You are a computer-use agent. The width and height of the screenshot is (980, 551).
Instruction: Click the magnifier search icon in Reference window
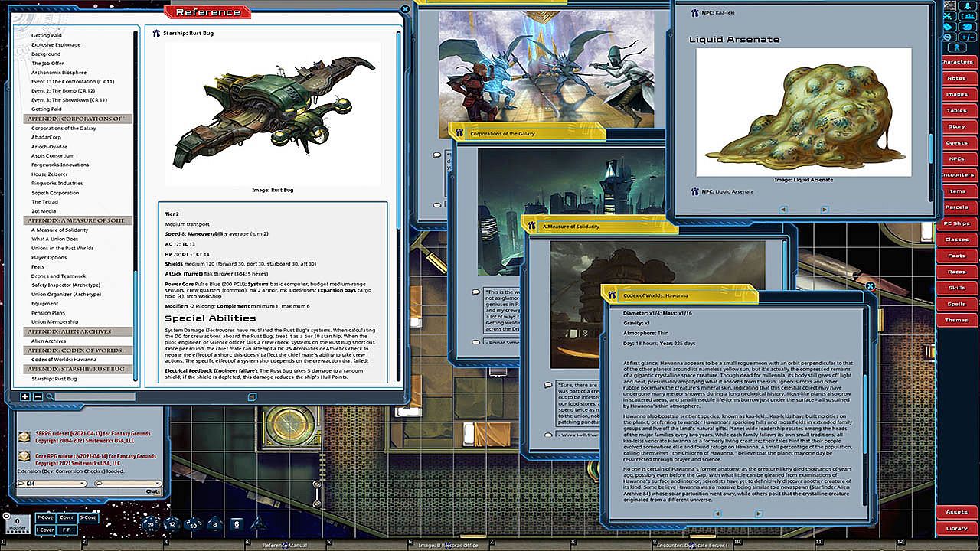point(50,396)
